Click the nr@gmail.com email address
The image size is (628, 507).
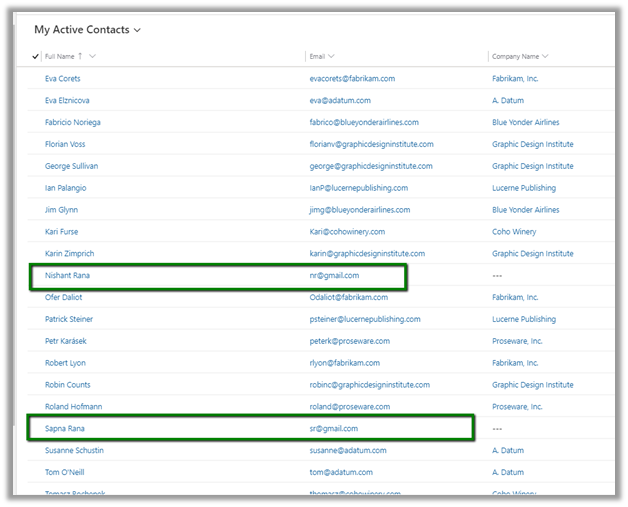pyautogui.click(x=334, y=275)
